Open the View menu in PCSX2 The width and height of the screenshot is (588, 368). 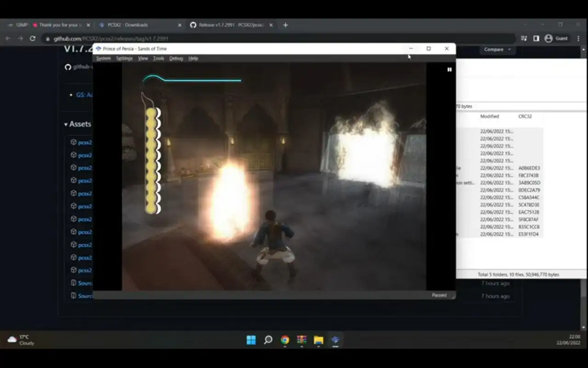(x=143, y=58)
